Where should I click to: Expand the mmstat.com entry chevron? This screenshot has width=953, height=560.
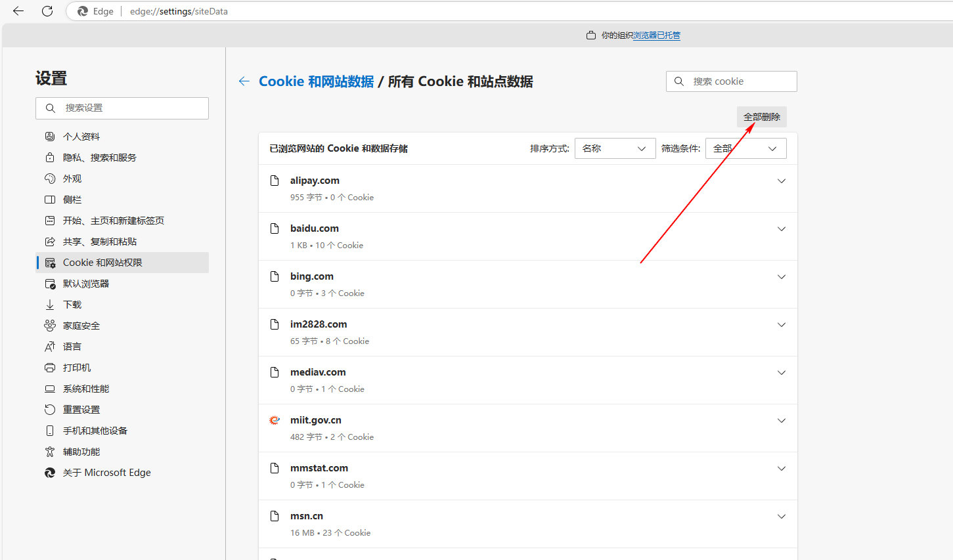(x=782, y=469)
